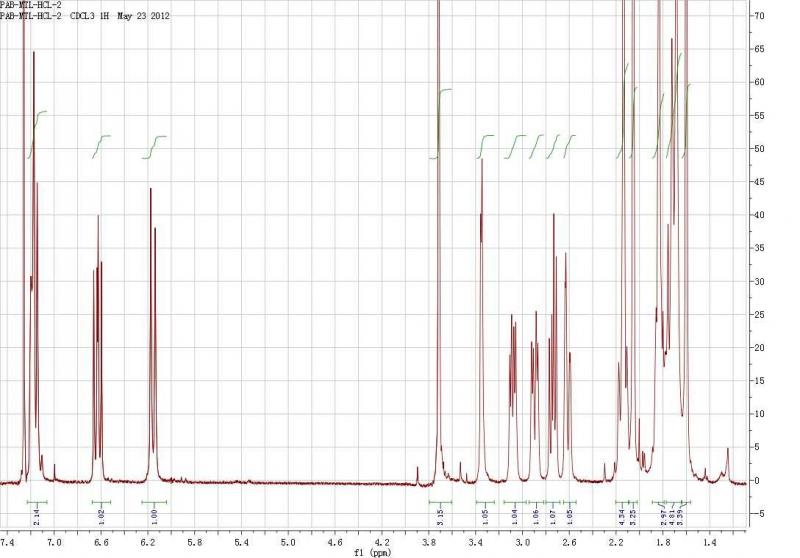Viewport: 800px width, 558px height.
Task: Click the x-axis tick label 4.2
Action: [x=382, y=543]
